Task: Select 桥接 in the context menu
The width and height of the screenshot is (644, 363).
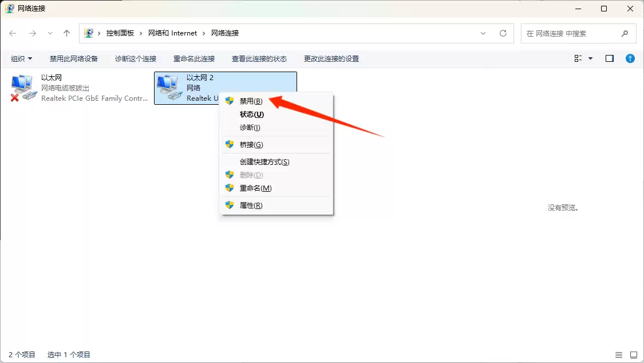Action: click(x=249, y=144)
